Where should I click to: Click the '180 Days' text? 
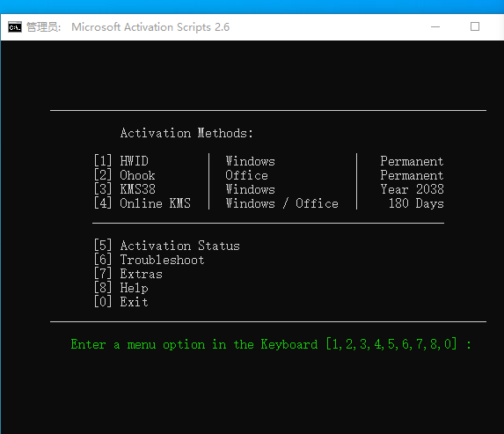tap(416, 203)
